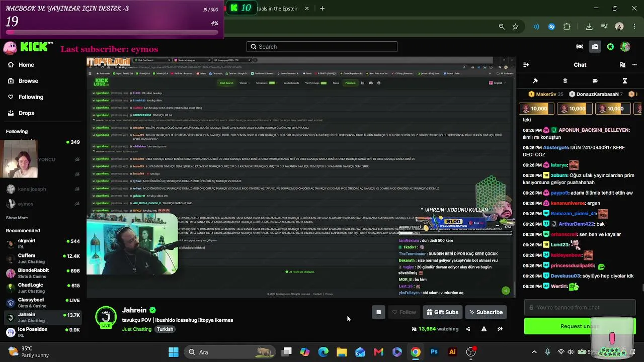The width and height of the screenshot is (644, 362).
Task: Collapse the chat panel
Action: pos(526,65)
